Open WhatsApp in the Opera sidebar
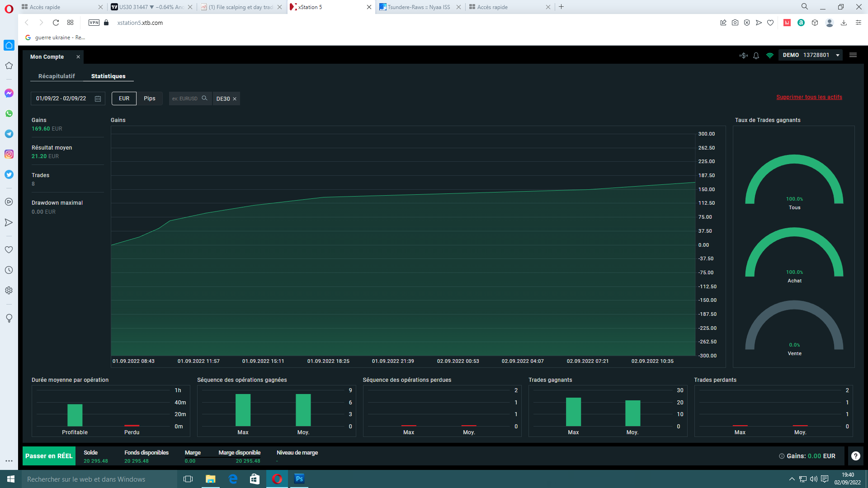The image size is (868, 488). point(9,113)
